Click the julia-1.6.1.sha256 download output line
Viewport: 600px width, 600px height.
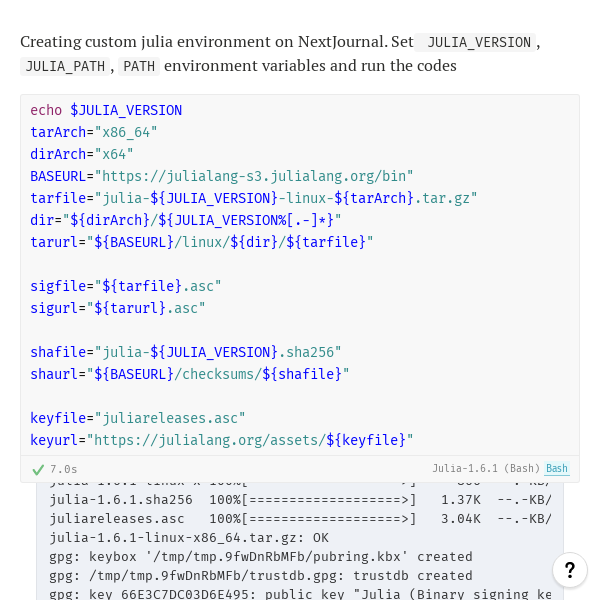[300, 500]
